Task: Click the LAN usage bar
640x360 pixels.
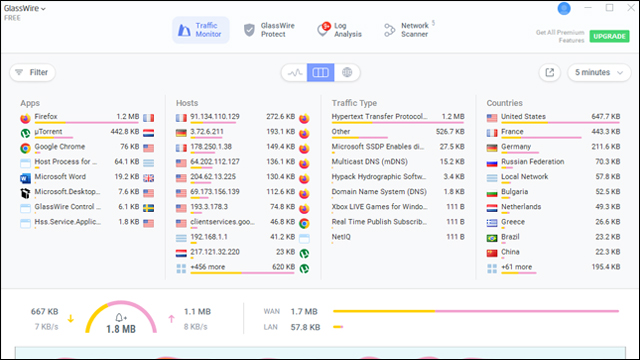Action: point(338,327)
